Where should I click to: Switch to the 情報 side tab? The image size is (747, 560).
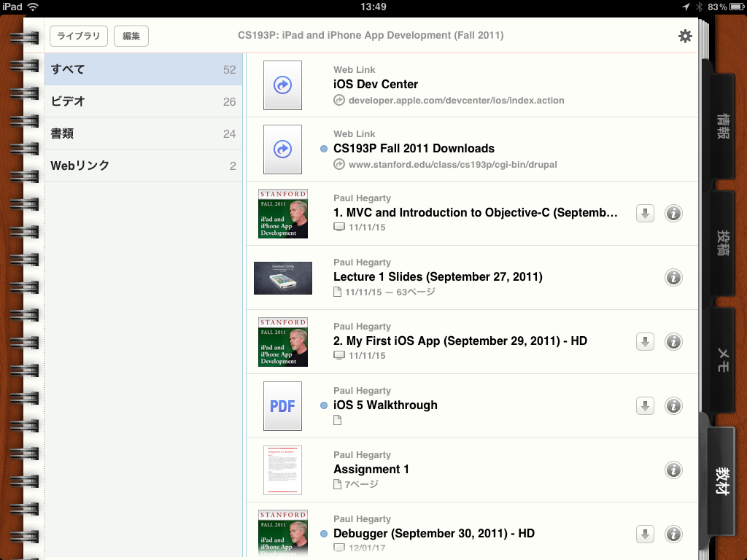tap(721, 126)
